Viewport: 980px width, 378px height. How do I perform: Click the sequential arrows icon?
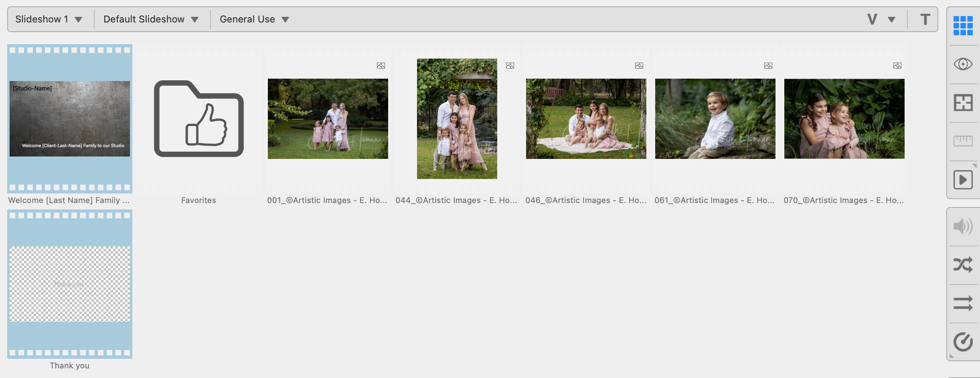(x=963, y=303)
